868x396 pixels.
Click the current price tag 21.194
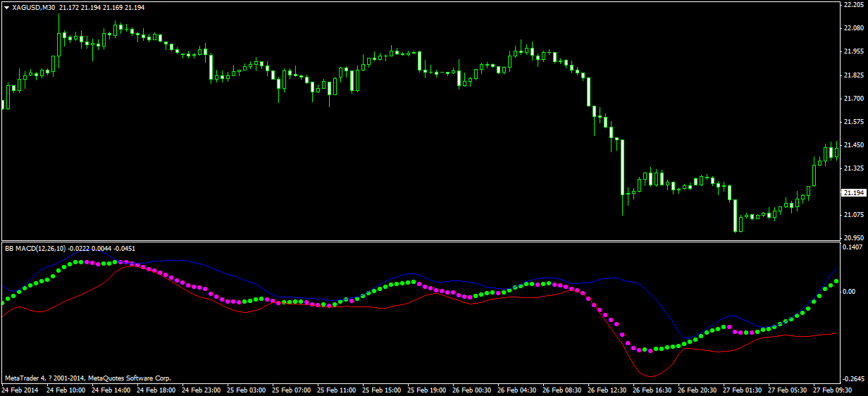[853, 192]
